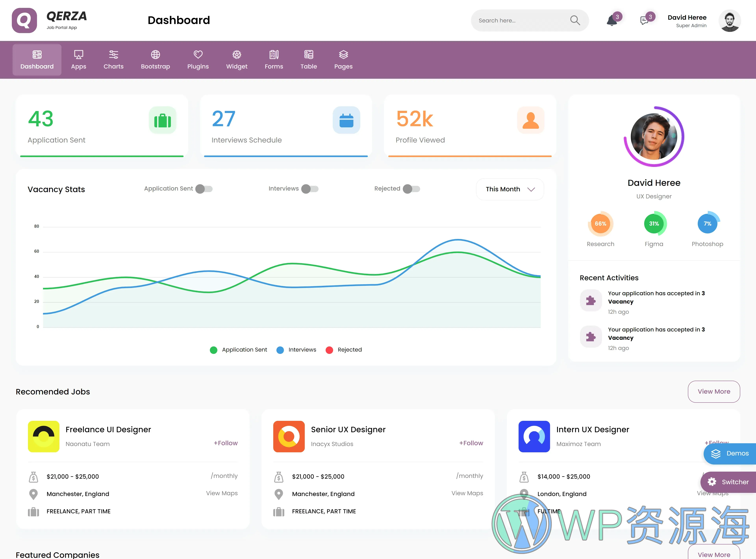Screen dimensions: 756x559
Task: Follow the Freelance UI Designer job
Action: point(226,443)
